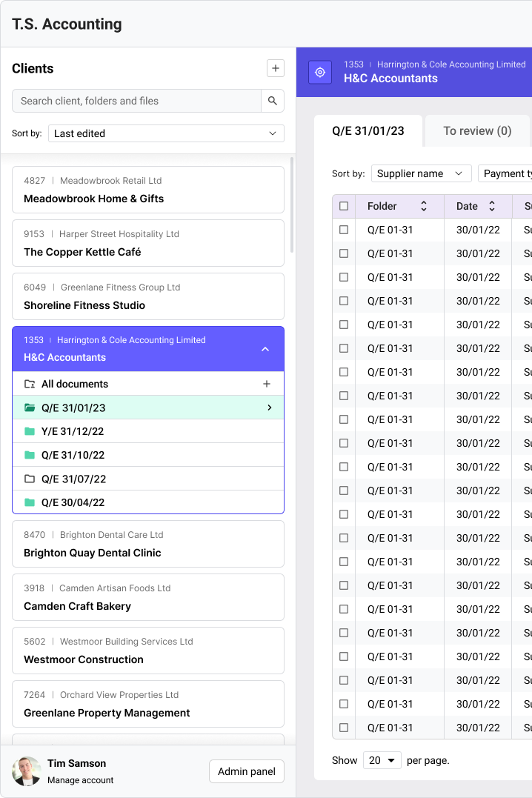The image size is (532, 798).
Task: Sort table by Folder column arrows
Action: [x=424, y=206]
